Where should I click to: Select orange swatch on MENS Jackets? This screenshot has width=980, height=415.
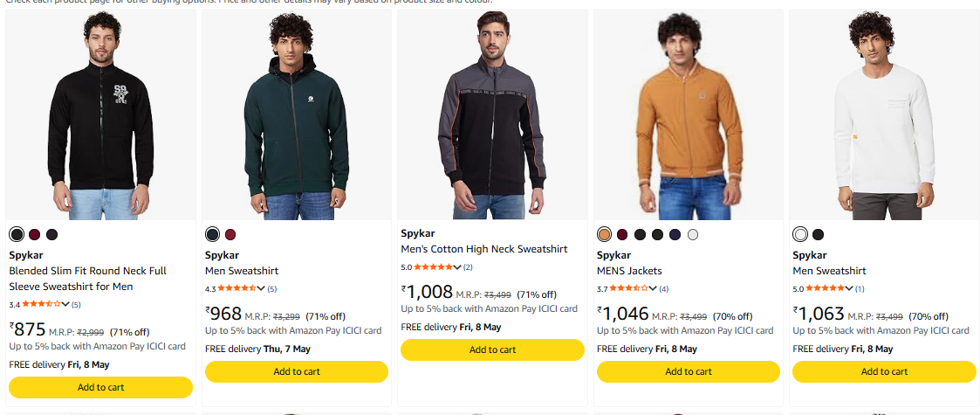point(604,235)
